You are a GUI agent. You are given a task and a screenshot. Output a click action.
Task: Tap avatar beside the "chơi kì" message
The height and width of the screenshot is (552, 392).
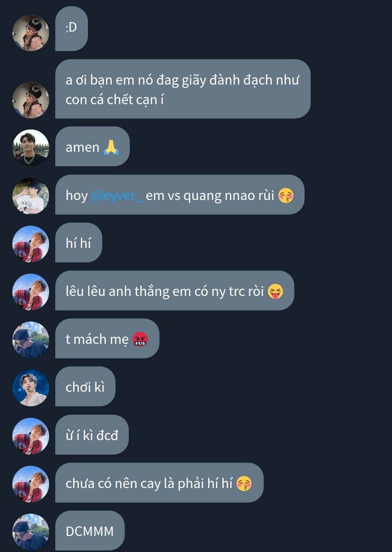coord(31,387)
